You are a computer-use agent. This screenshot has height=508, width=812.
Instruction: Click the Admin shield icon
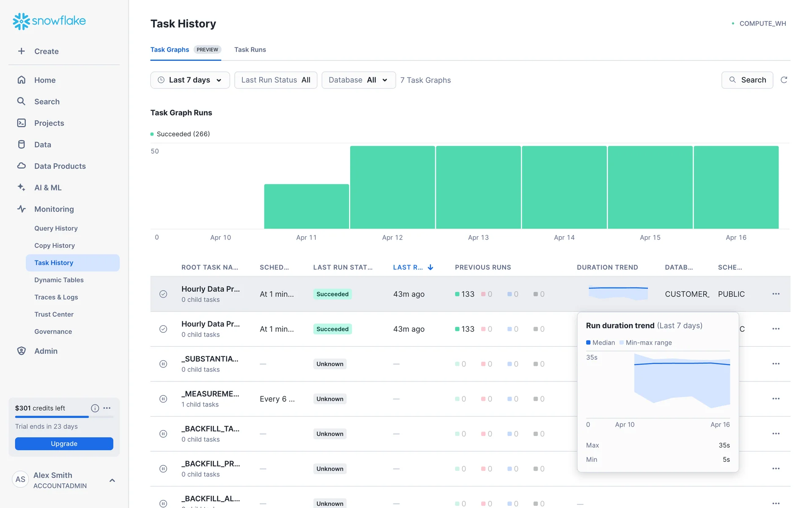(x=21, y=351)
